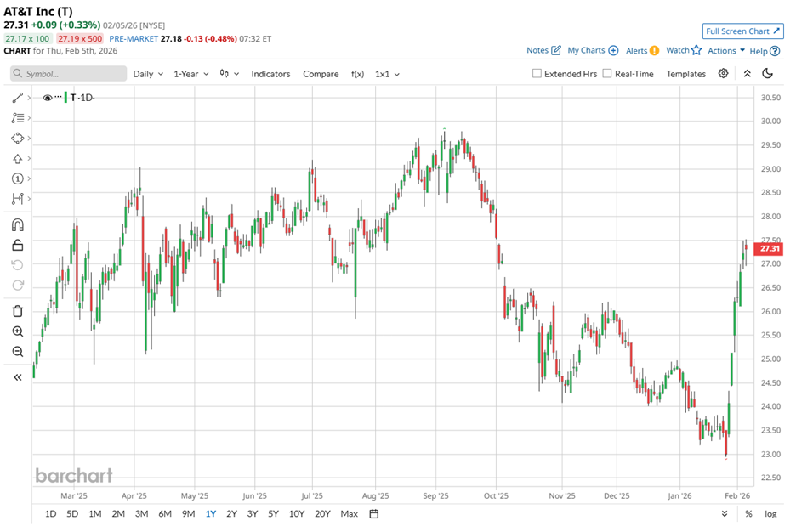Screen dimensions: 796x532
Task: Open the Compare menu
Action: [x=321, y=74]
